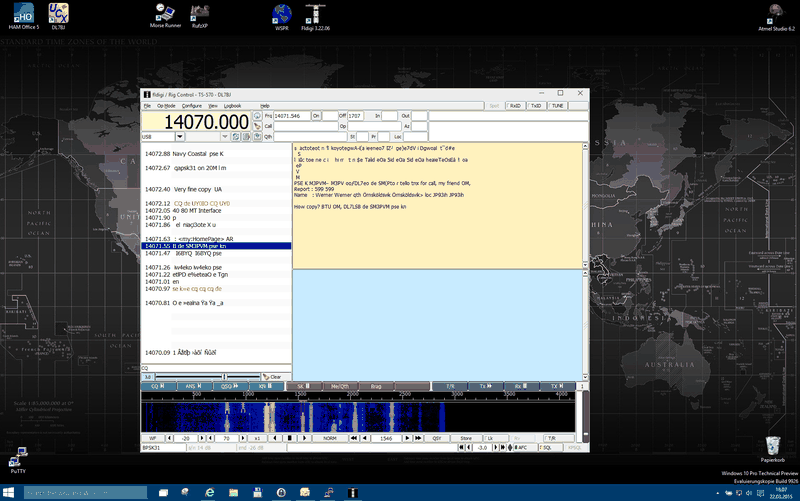Screen dimensions: 800x501
Task: Increase cursor frequency 1546 by one step
Action: pyautogui.click(x=407, y=438)
